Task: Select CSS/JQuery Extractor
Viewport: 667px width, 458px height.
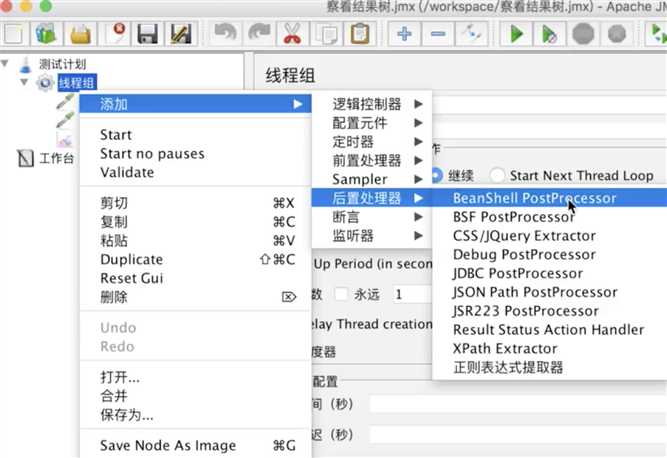Action: pos(550,236)
